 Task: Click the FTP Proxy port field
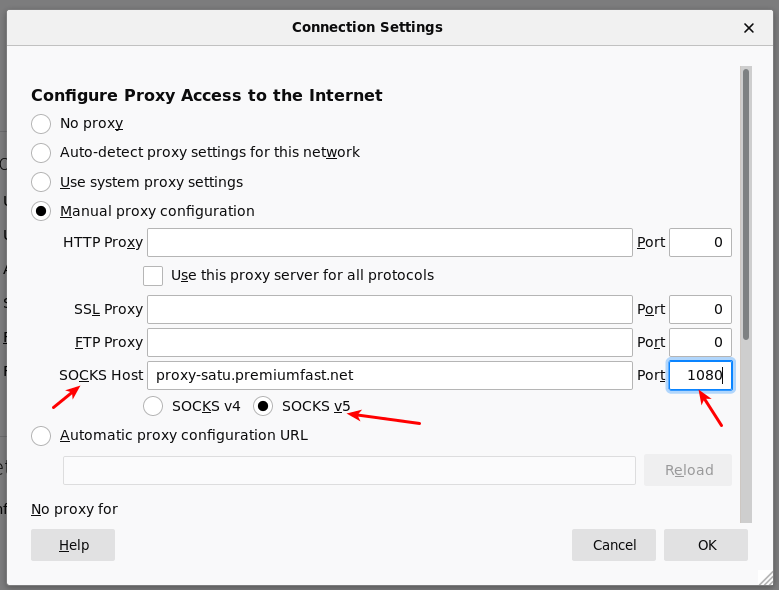700,342
